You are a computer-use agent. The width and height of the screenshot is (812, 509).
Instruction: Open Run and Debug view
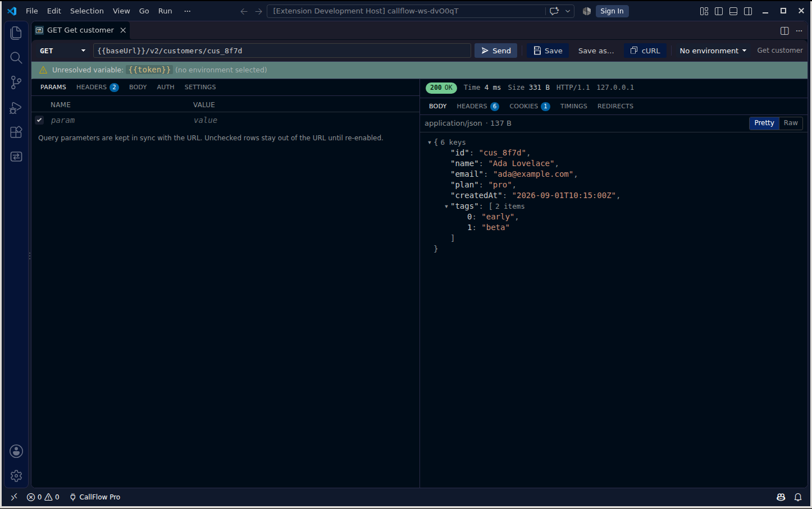[x=16, y=107]
